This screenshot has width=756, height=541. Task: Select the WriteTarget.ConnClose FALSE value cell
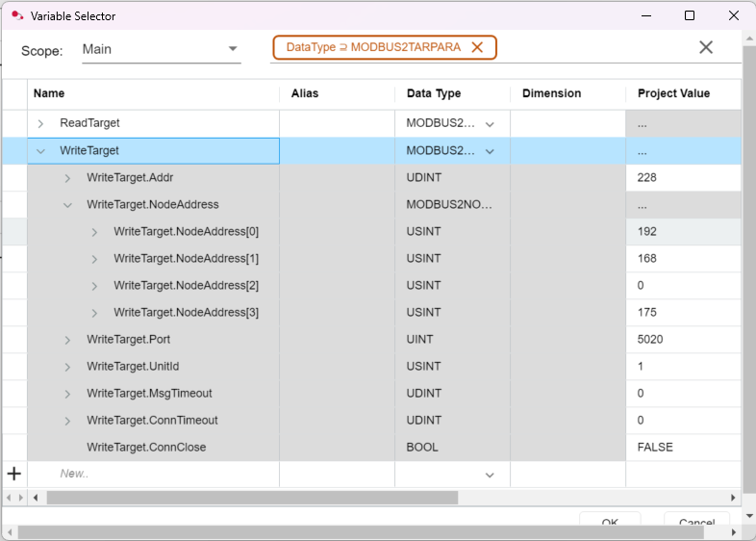683,448
